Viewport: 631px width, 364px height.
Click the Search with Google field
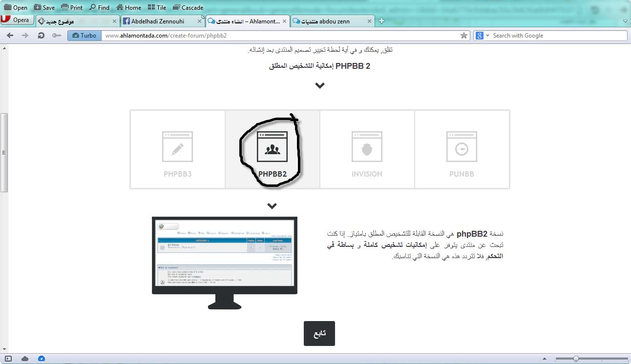pos(558,35)
